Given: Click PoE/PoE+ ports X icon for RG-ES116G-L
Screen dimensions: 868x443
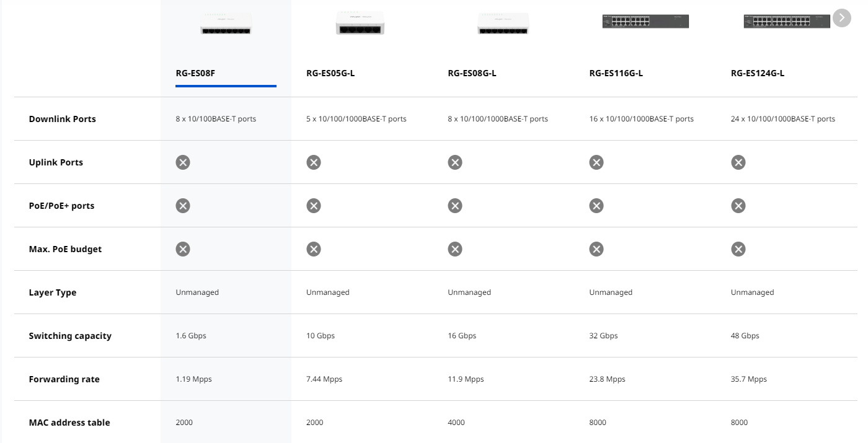Looking at the screenshot, I should (x=596, y=206).
